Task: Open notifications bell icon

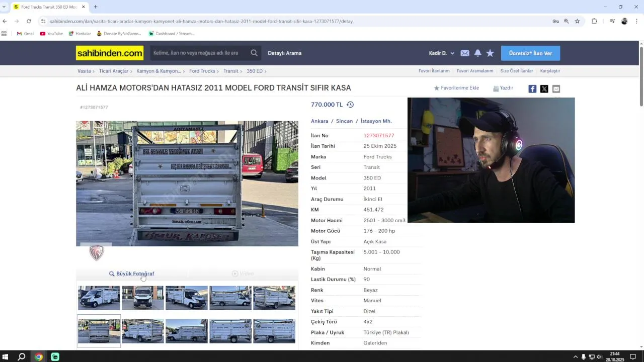Action: (x=477, y=53)
